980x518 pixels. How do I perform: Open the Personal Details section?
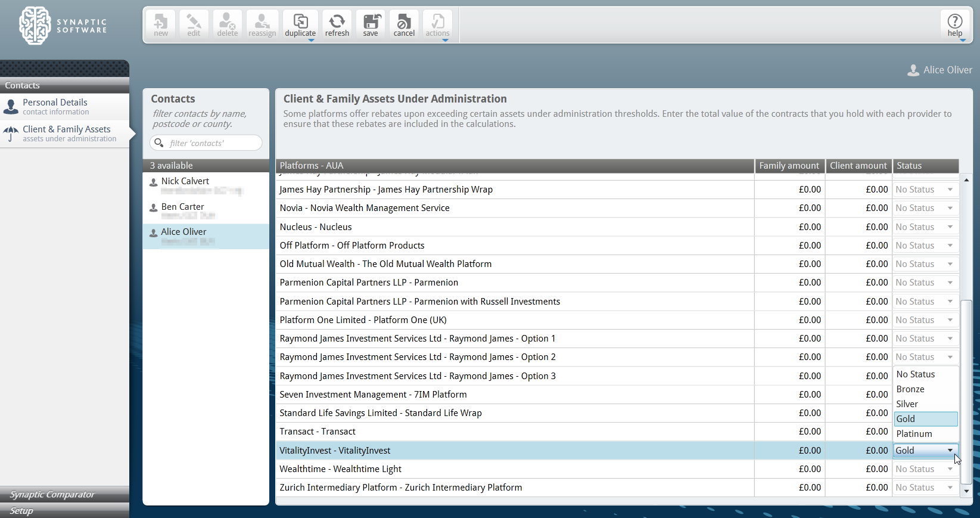pyautogui.click(x=64, y=107)
